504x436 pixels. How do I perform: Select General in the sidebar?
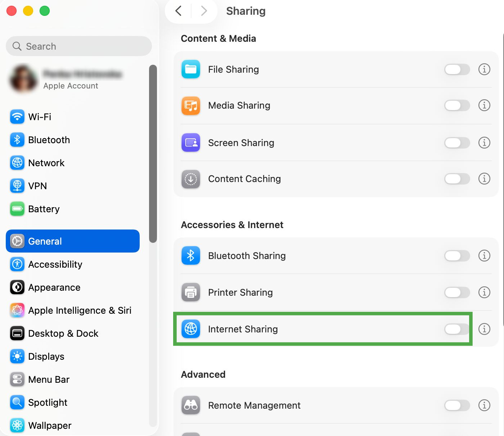(73, 241)
